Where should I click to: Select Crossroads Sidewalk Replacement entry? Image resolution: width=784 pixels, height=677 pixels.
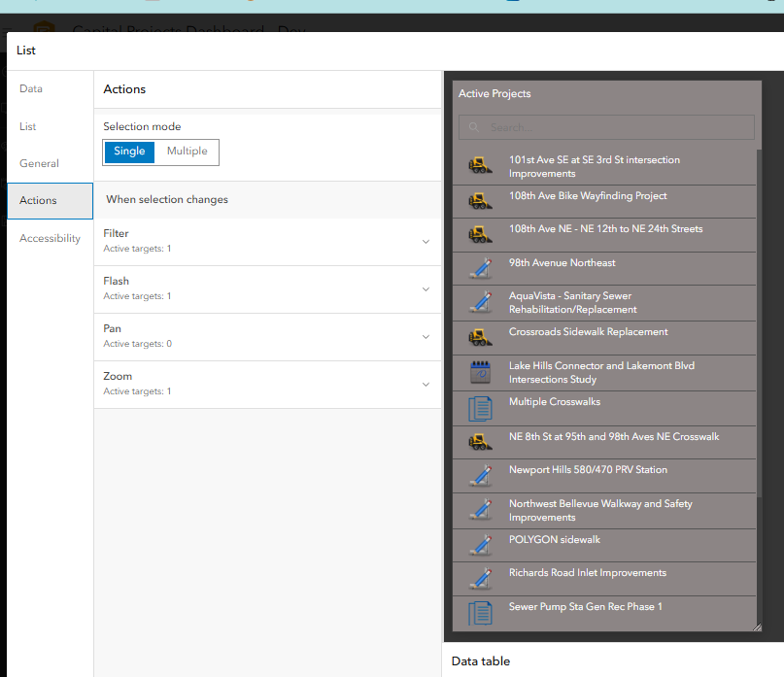coord(604,338)
